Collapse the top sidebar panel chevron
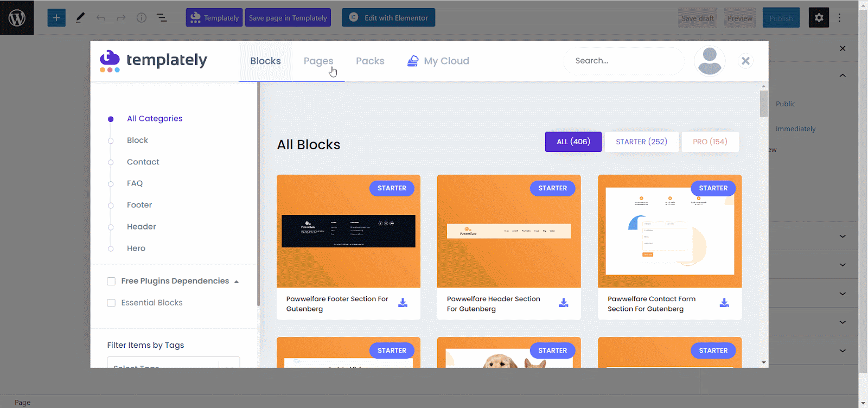The width and height of the screenshot is (868, 408). coord(843,75)
